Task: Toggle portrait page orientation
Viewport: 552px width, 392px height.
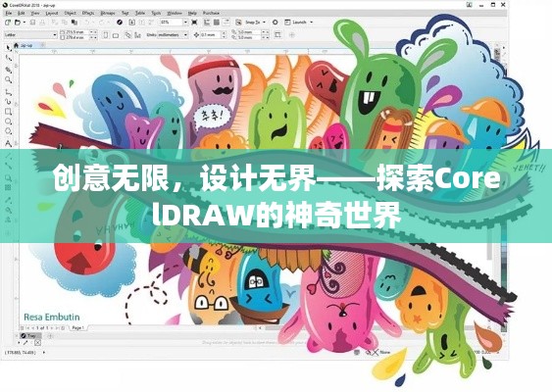Action: click(x=106, y=35)
